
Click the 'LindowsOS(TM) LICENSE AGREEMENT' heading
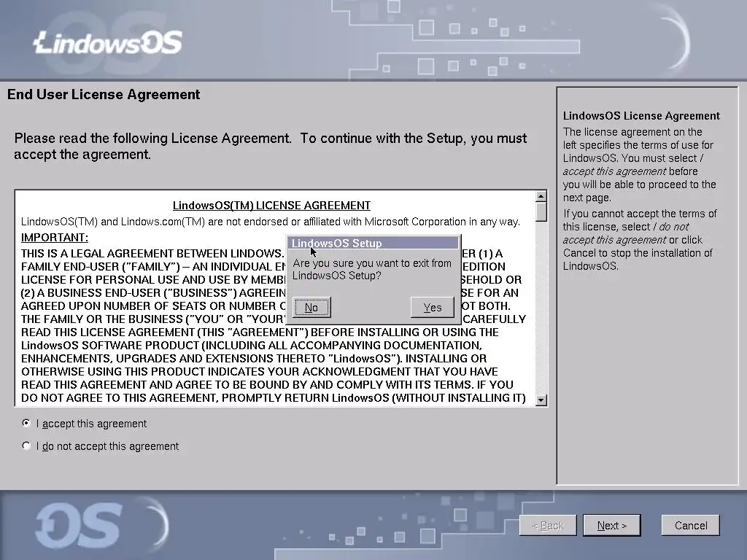[271, 205]
